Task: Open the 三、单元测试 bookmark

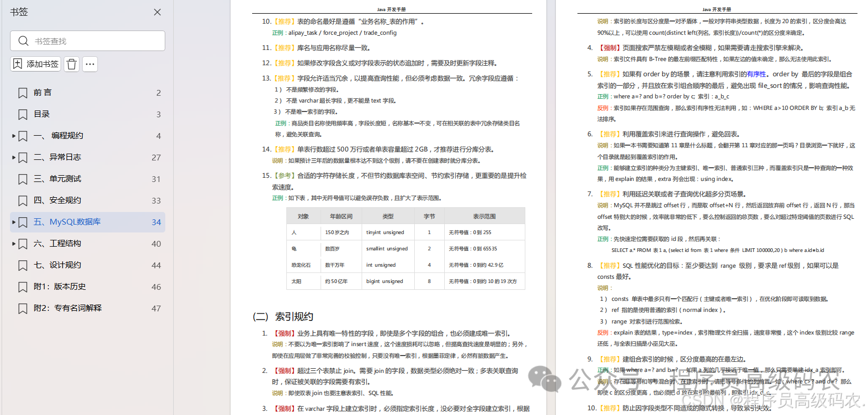Action: click(x=57, y=179)
